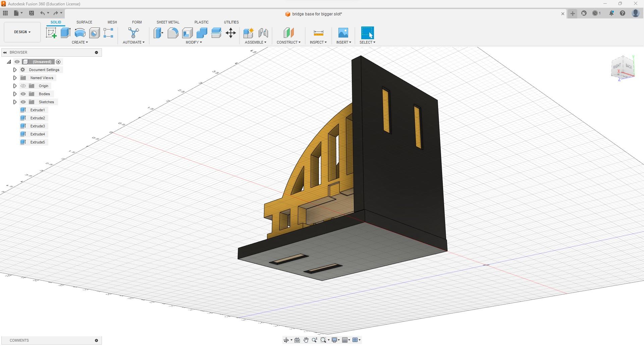Expand Named Views node
The image size is (644, 346).
(15, 78)
